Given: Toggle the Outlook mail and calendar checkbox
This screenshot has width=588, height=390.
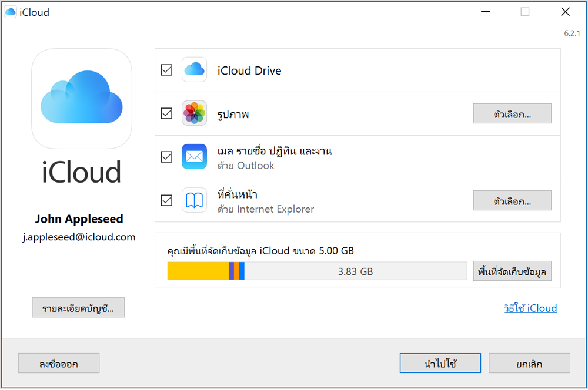Looking at the screenshot, I should [166, 157].
